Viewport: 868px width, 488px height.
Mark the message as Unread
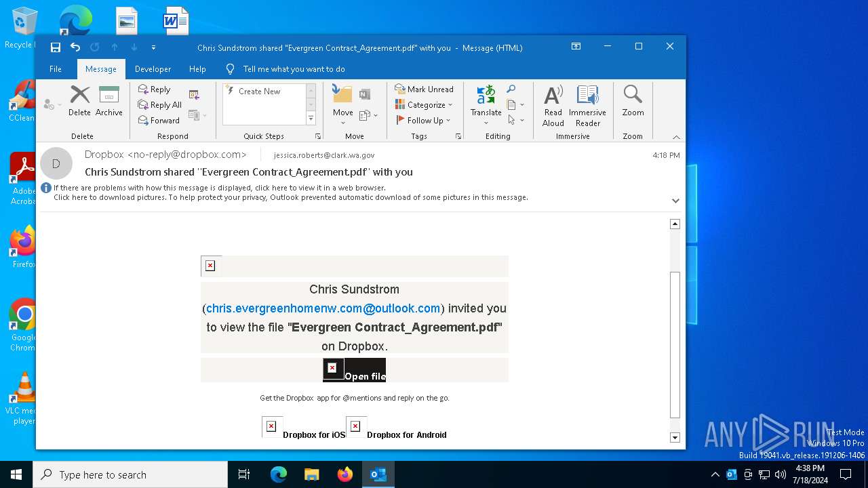click(424, 89)
